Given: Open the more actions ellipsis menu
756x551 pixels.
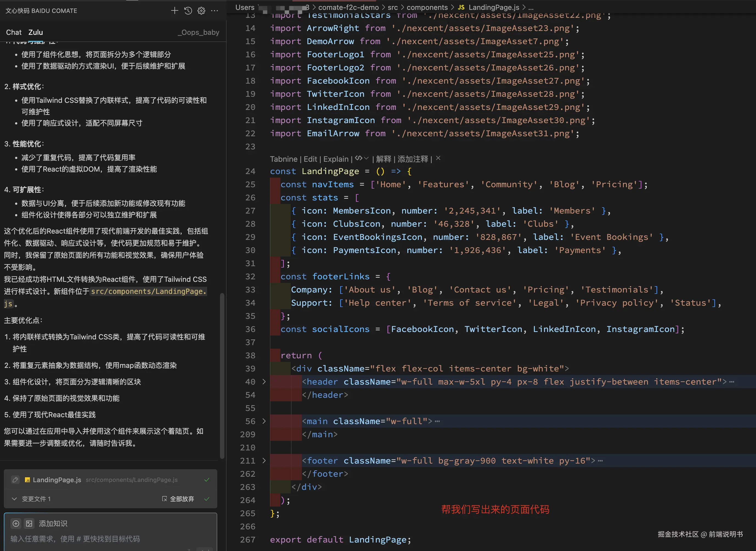Looking at the screenshot, I should coord(215,11).
